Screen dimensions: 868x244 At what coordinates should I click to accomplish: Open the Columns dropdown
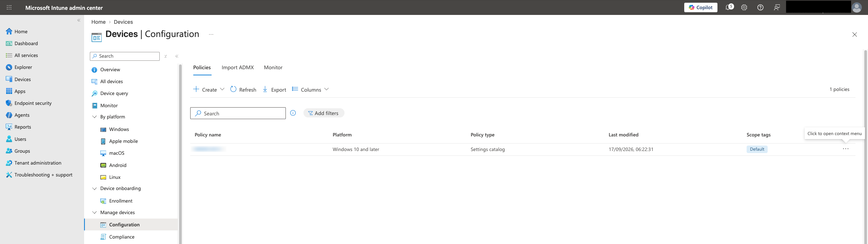click(x=310, y=90)
